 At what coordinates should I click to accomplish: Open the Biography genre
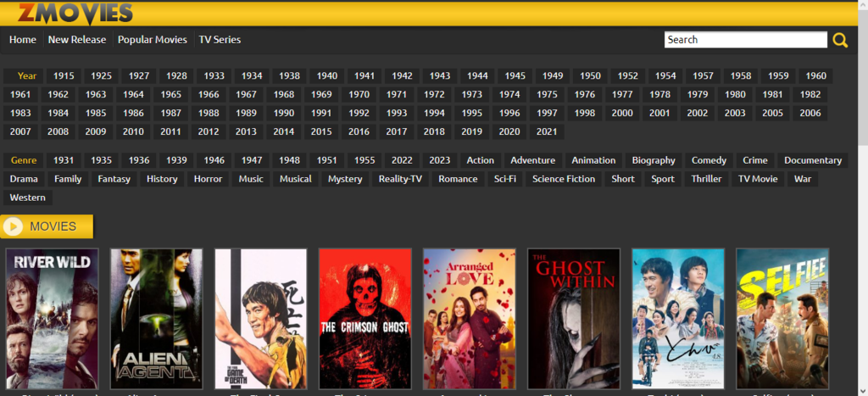654,160
